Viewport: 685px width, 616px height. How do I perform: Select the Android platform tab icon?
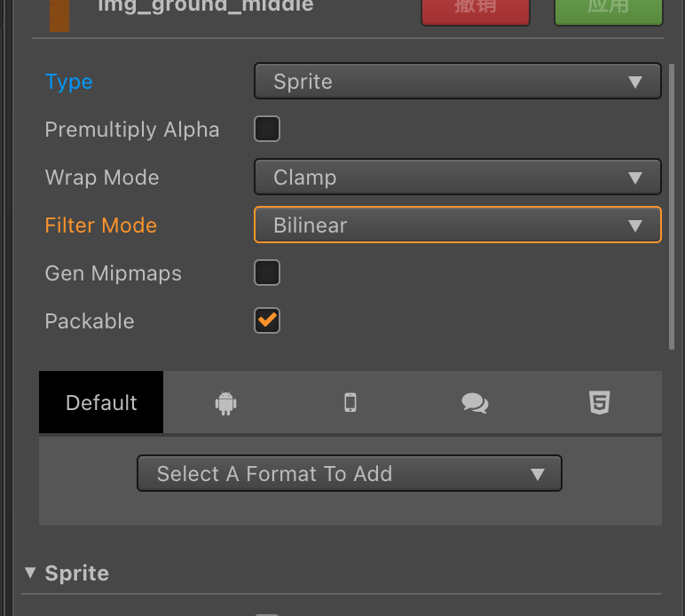pos(226,403)
